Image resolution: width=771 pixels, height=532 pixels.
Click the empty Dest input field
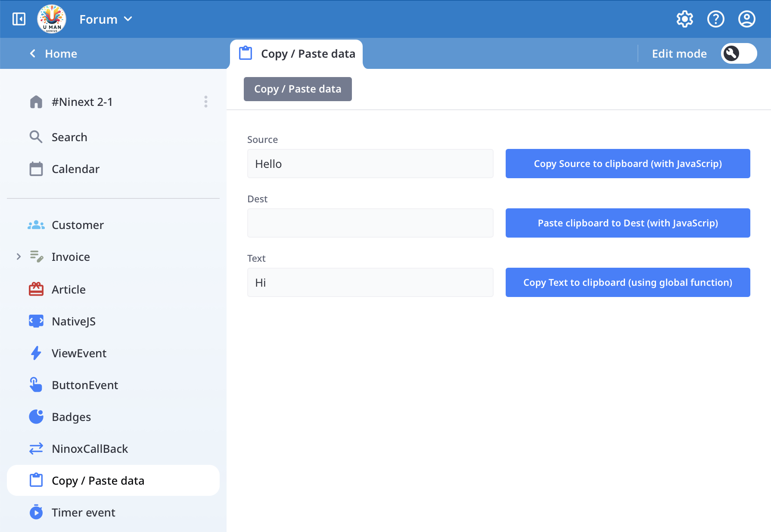coord(370,223)
